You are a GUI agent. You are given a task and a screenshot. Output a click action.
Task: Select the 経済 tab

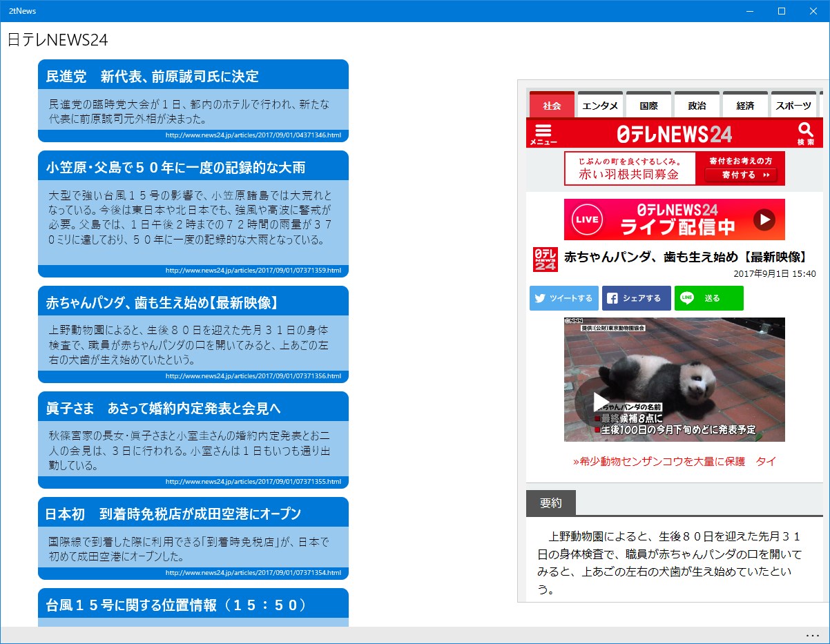pyautogui.click(x=745, y=105)
